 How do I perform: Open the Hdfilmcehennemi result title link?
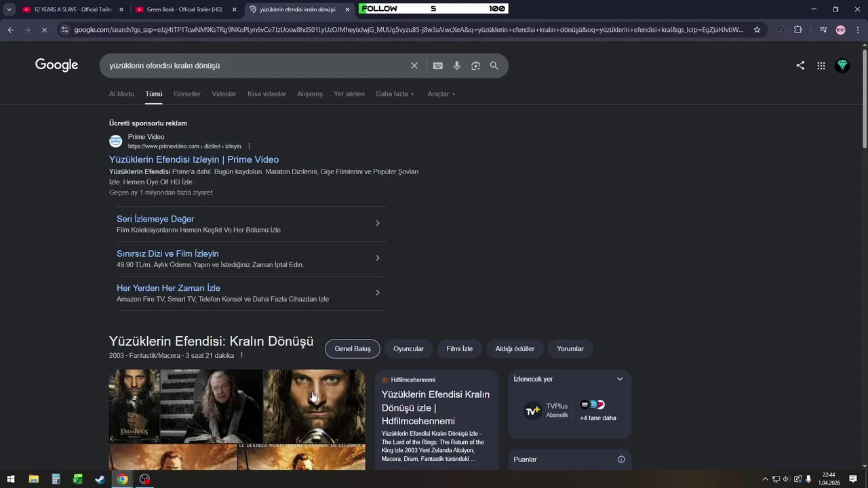pos(435,408)
